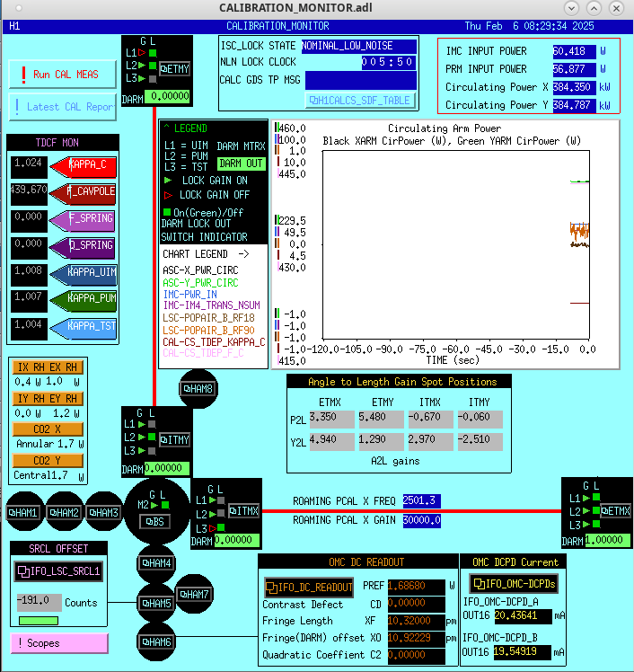Click the CO2 X button
The image size is (634, 672).
tap(48, 429)
